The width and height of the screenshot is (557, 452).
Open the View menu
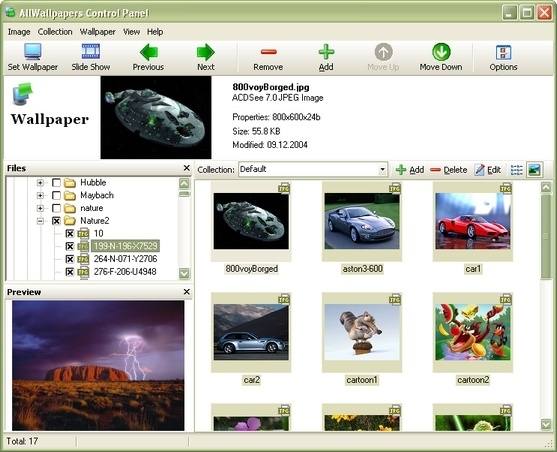click(x=131, y=32)
